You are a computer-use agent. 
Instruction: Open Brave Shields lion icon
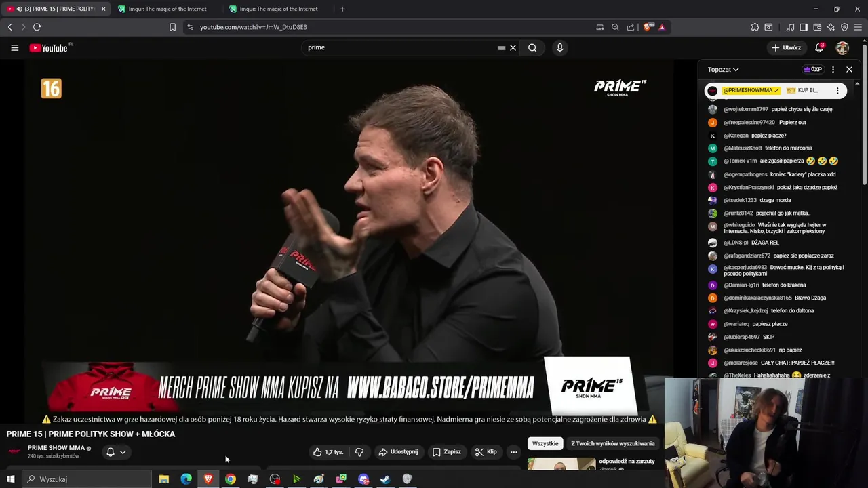[x=647, y=27]
